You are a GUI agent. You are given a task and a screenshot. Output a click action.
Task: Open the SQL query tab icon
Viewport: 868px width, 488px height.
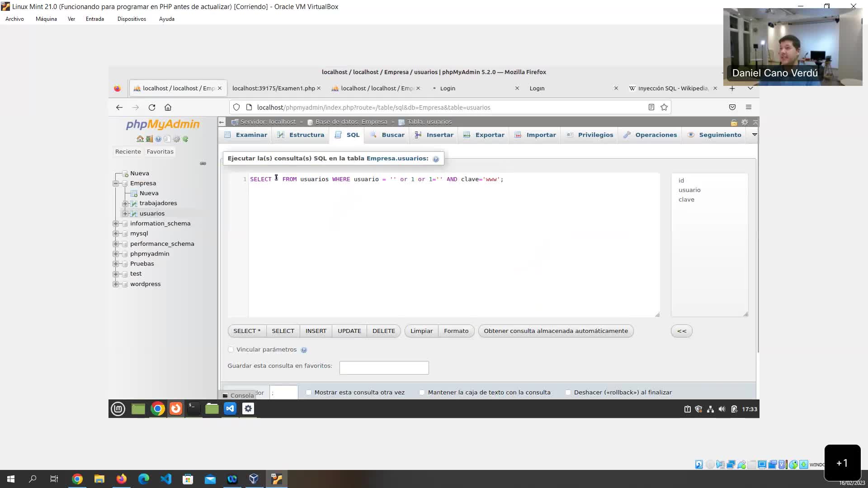point(338,135)
